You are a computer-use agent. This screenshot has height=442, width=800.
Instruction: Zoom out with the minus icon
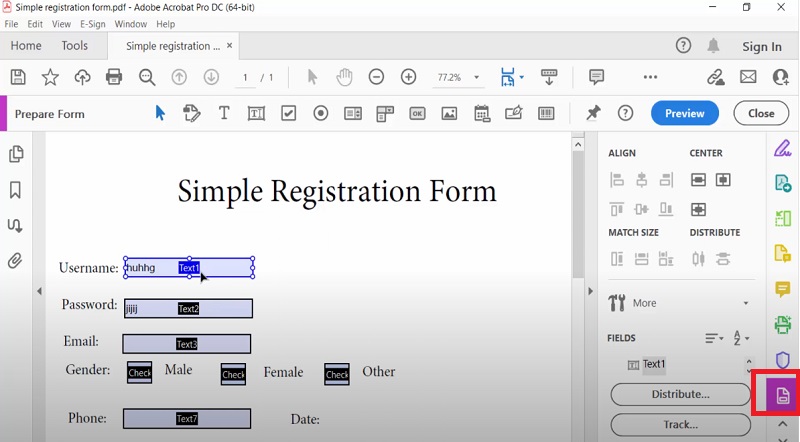376,77
